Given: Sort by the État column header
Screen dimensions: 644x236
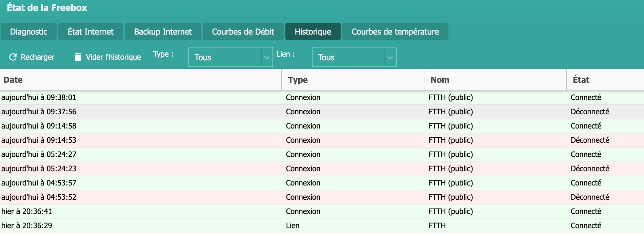Looking at the screenshot, I should coord(581,80).
